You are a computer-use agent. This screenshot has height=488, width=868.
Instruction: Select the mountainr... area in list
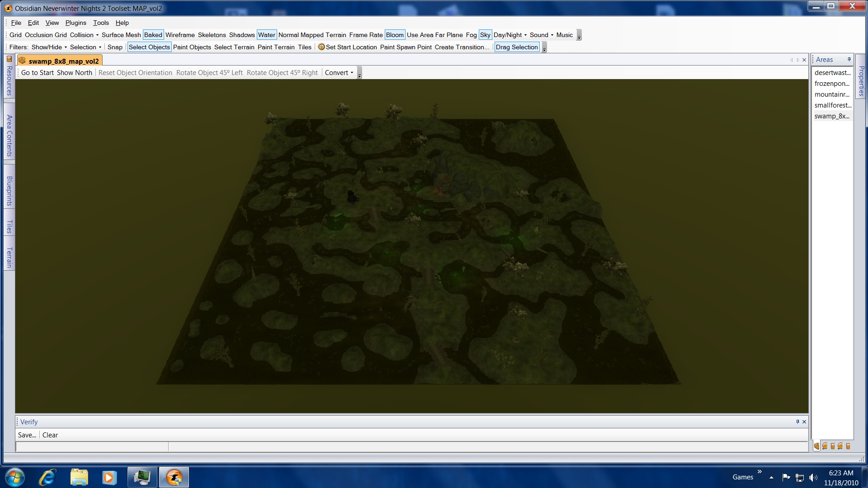pyautogui.click(x=831, y=94)
